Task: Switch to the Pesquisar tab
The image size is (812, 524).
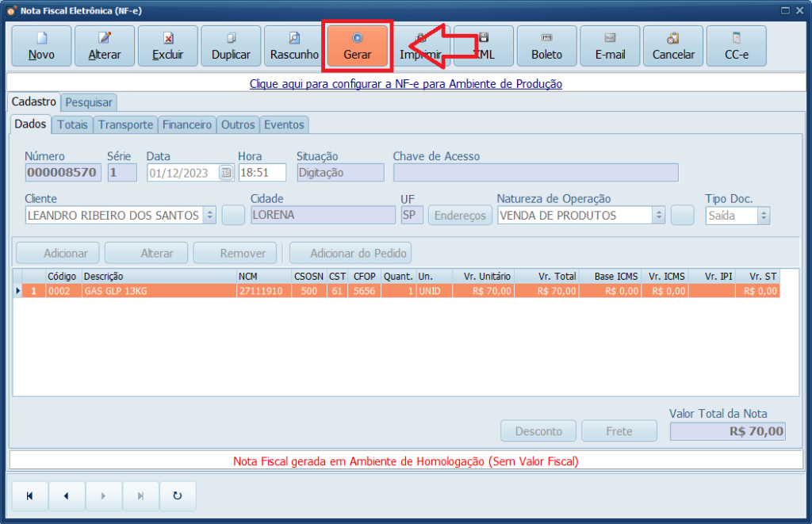Action: pos(89,102)
